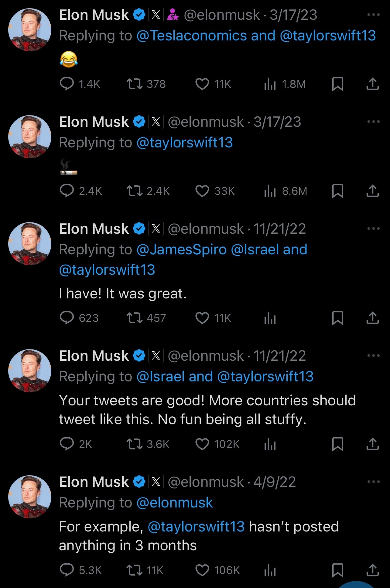Reply to the laughing emoji tweet
390x588 pixels.
click(67, 84)
